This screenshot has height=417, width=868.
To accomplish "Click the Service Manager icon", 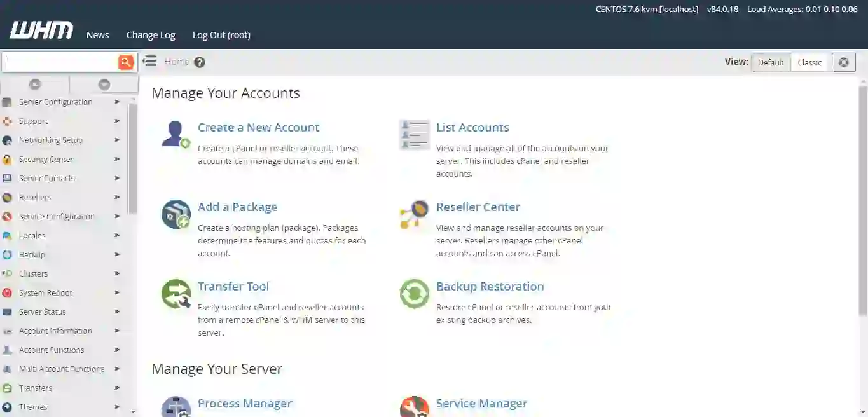I will tap(415, 407).
